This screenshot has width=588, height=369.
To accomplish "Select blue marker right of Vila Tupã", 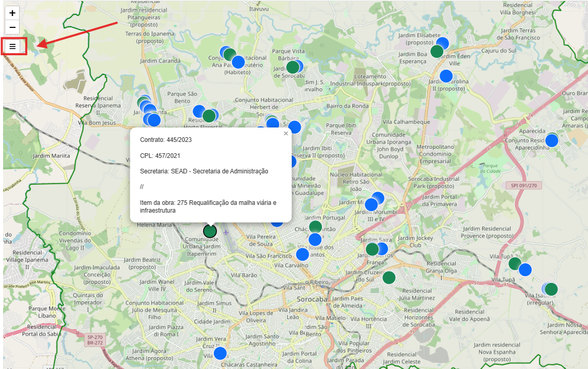I will click(525, 269).
